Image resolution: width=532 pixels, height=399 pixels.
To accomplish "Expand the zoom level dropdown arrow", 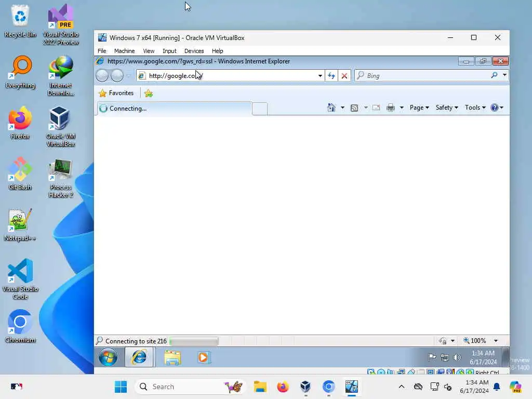I will [x=496, y=341].
